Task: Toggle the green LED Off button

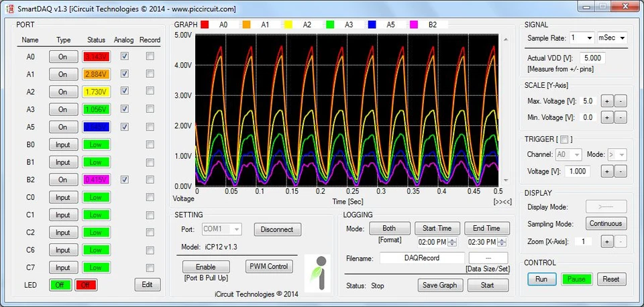Action: (60, 285)
